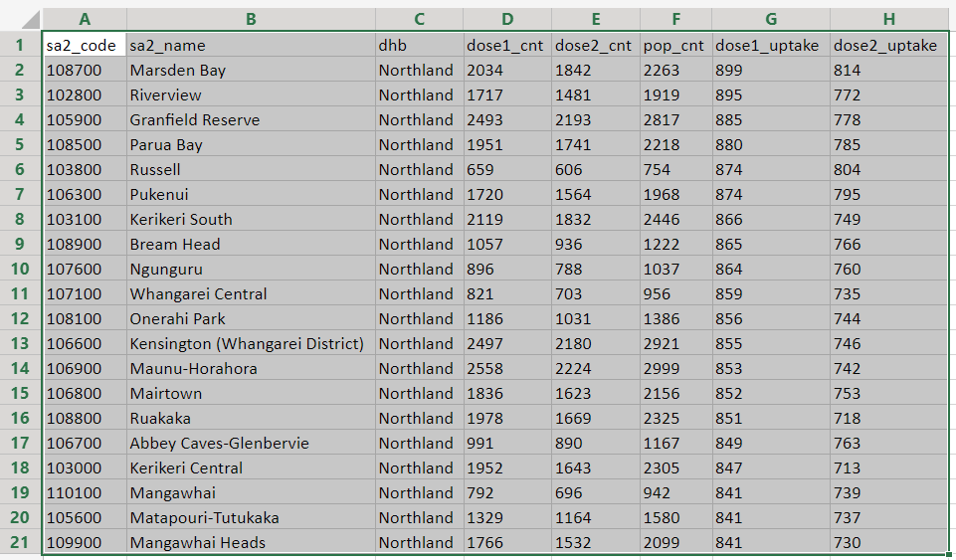Select the dose2_uptake value 814
Image resolution: width=956 pixels, height=560 pixels.
pos(889,71)
